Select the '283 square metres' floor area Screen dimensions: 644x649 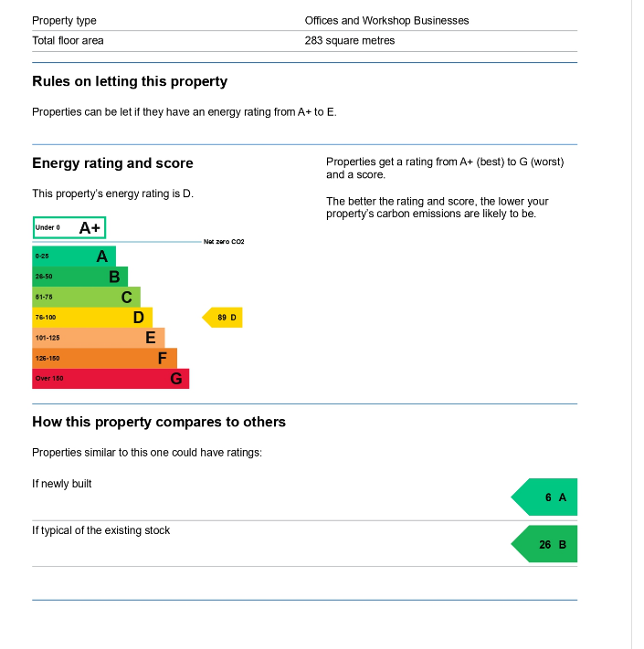(350, 40)
